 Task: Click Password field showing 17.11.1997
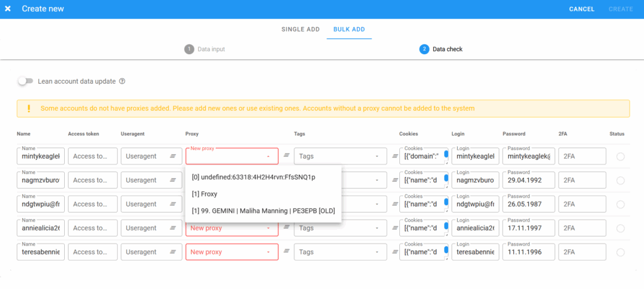528,228
